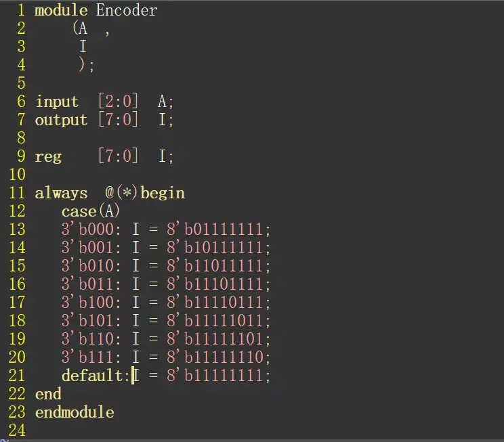This screenshot has width=504, height=442.
Task: Click the 'reg' keyword on line 9
Action: pos(48,157)
